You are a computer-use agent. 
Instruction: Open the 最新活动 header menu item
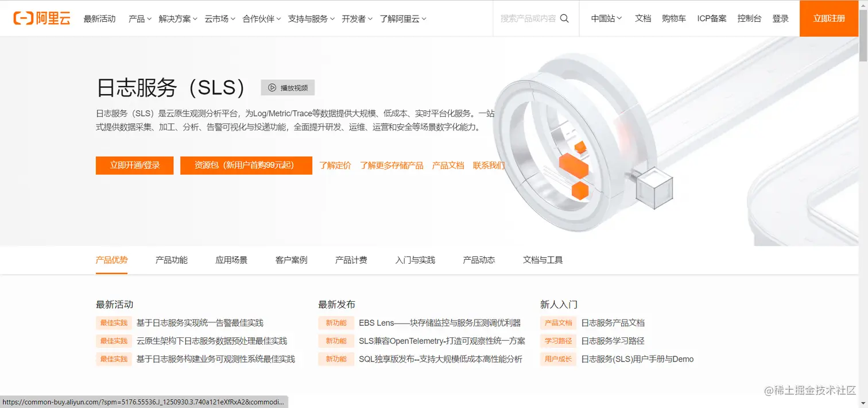point(100,19)
